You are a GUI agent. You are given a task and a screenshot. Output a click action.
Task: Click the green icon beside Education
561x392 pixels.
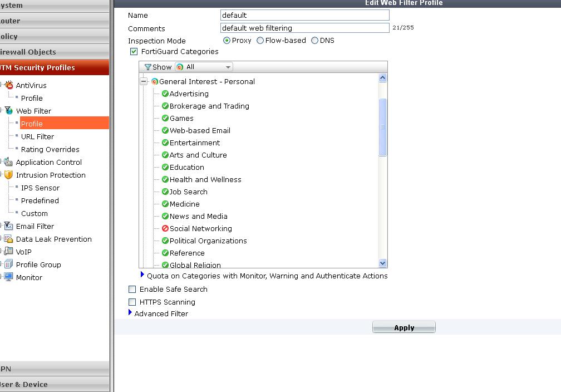[x=165, y=167]
